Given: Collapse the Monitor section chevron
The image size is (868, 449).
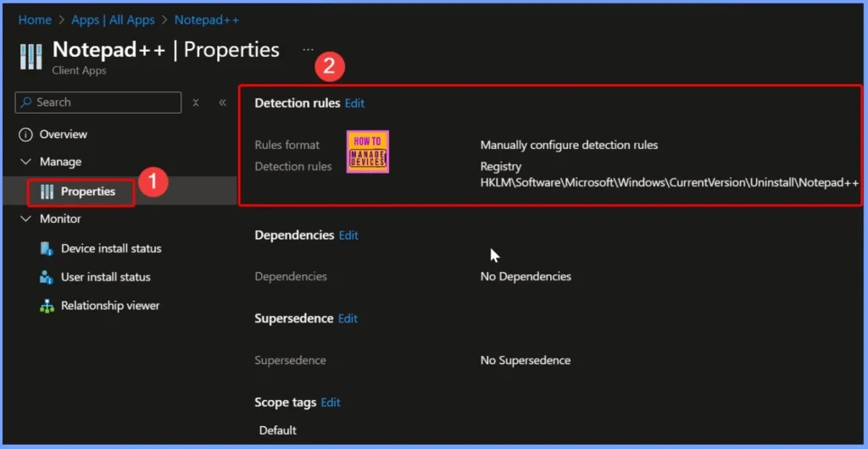Looking at the screenshot, I should point(25,219).
